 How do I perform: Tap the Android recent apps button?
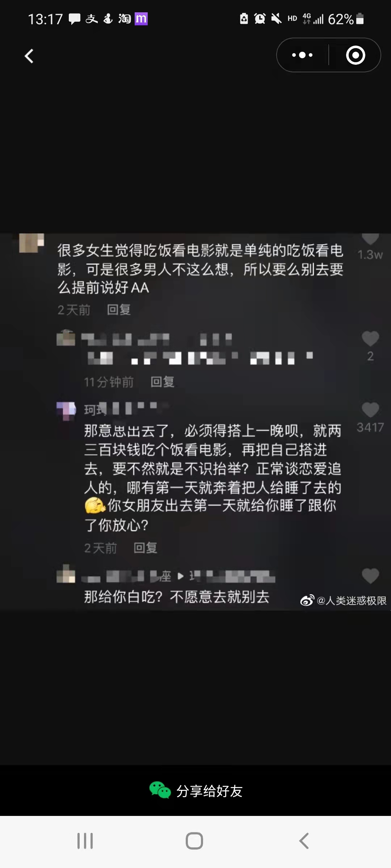[85, 841]
